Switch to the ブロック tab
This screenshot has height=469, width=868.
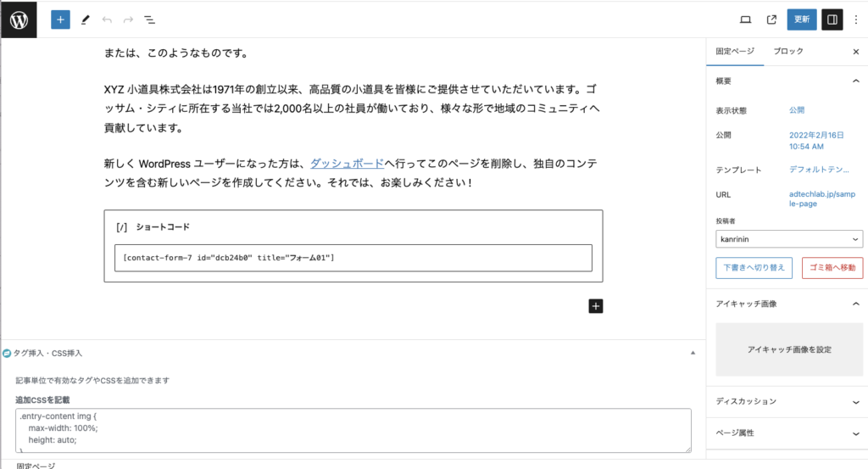coord(788,51)
